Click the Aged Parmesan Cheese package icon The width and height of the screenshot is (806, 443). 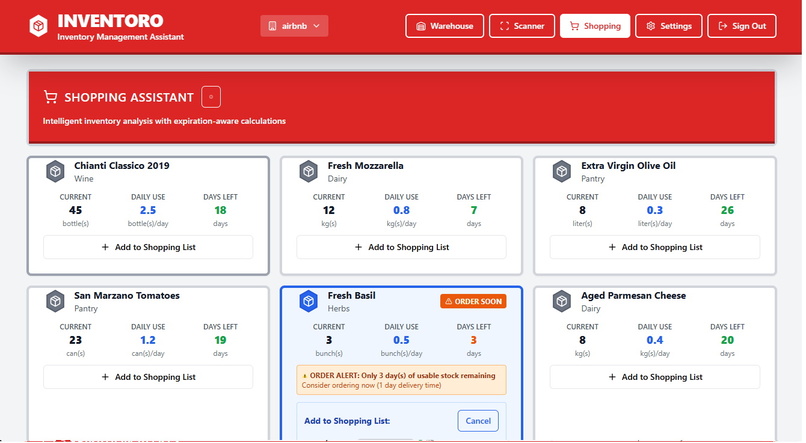562,301
